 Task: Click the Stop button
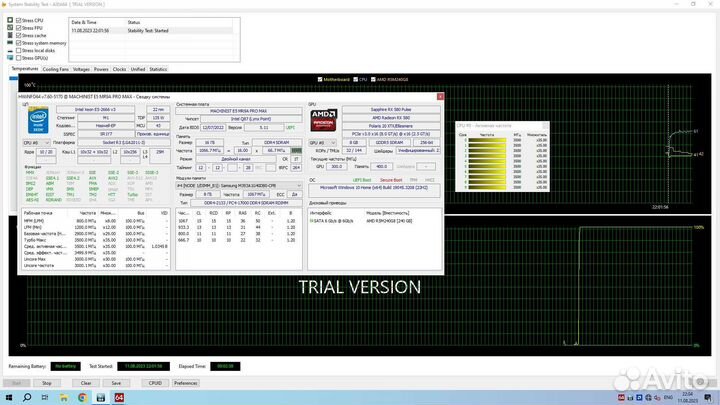pos(47,383)
